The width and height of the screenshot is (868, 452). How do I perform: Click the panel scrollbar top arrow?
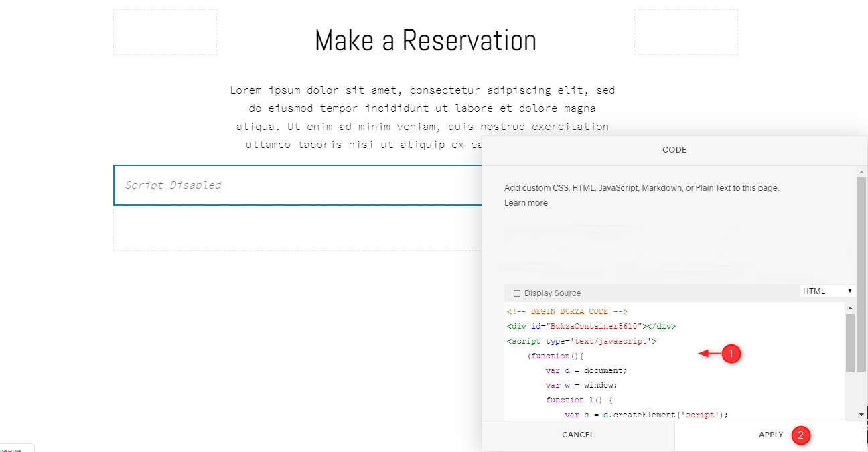tap(861, 172)
